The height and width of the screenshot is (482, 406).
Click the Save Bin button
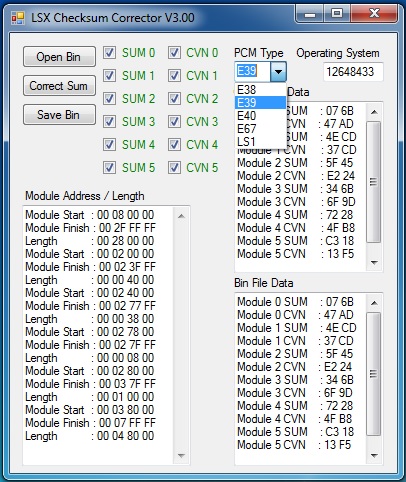(x=59, y=115)
